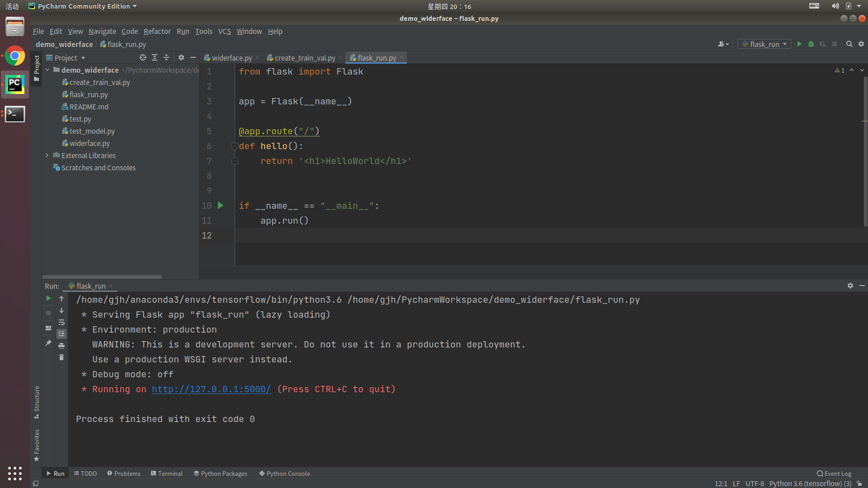The image size is (868, 488).
Task: Collapse hello function fold marker at line 6
Action: pos(235,146)
